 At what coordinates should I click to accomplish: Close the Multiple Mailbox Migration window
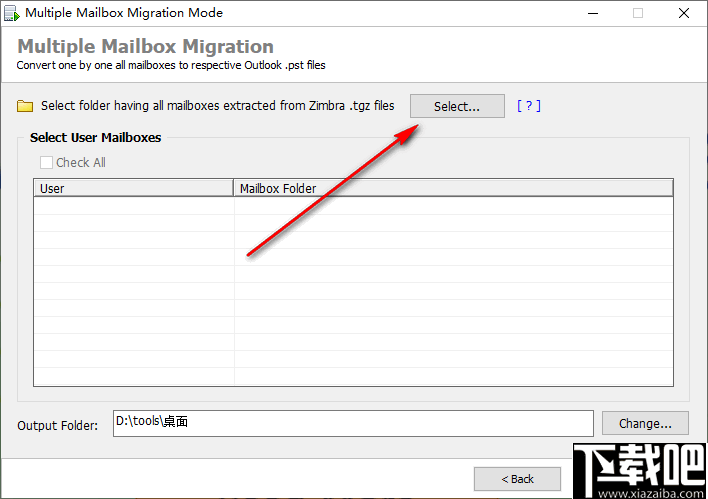tap(684, 13)
